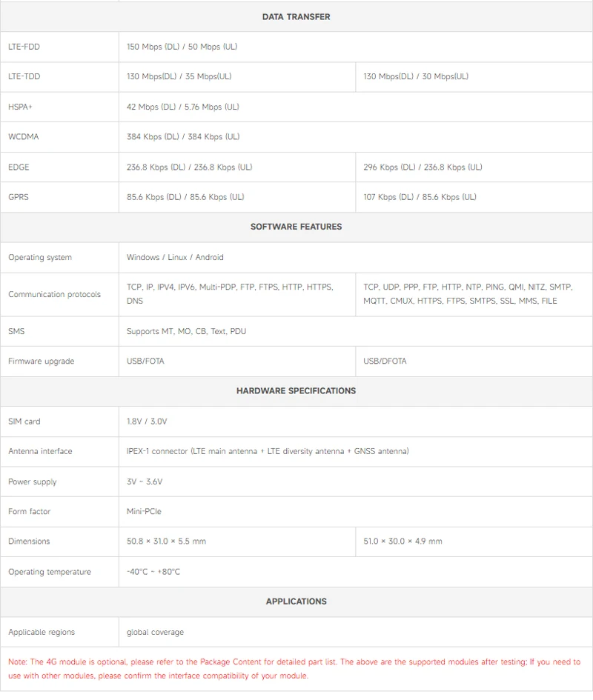
Task: Select the LTE-FDD row label
Action: (24, 47)
